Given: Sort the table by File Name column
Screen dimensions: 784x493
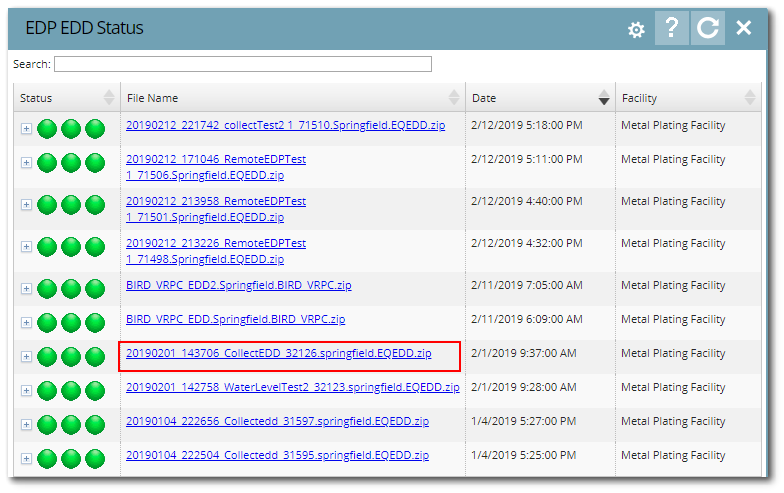Looking at the screenshot, I should 292,98.
